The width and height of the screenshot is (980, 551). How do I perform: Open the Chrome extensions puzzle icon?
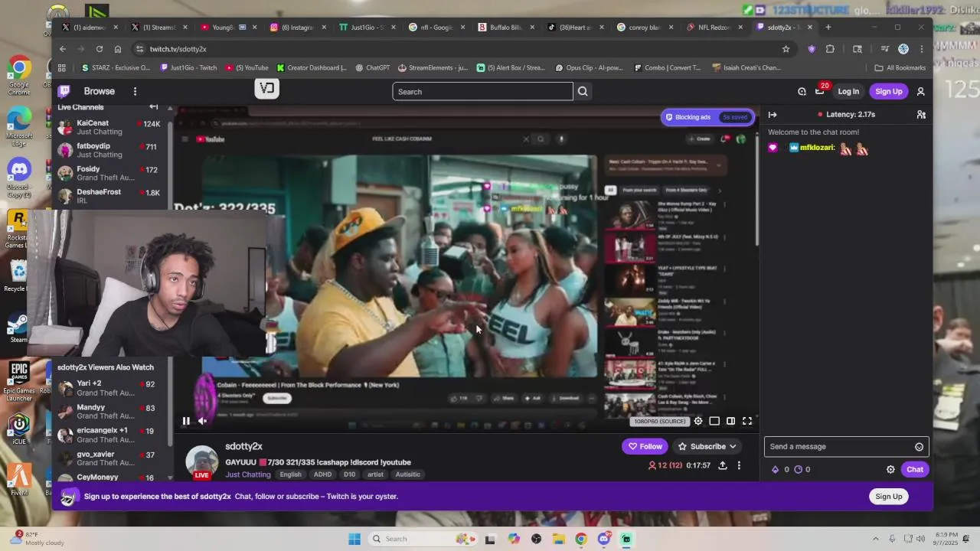click(830, 49)
